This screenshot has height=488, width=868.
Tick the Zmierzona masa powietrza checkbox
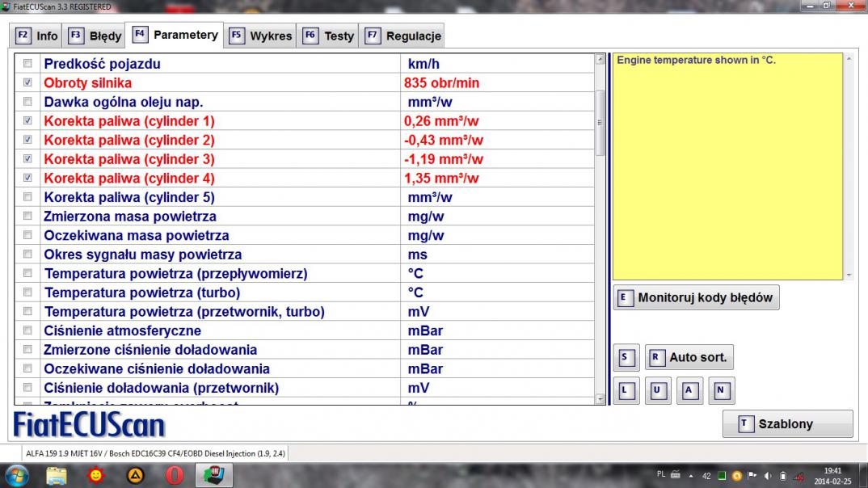click(x=28, y=217)
